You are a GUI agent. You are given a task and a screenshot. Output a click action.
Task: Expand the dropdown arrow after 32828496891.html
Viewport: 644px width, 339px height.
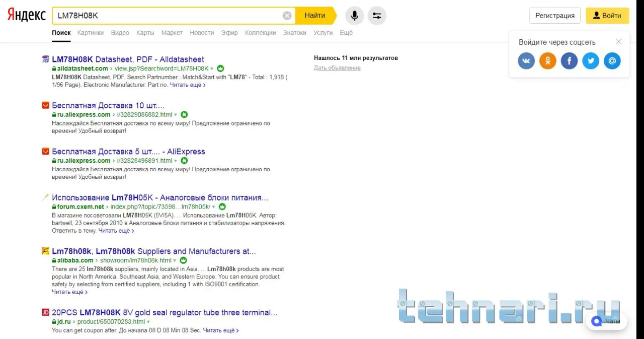point(176,161)
